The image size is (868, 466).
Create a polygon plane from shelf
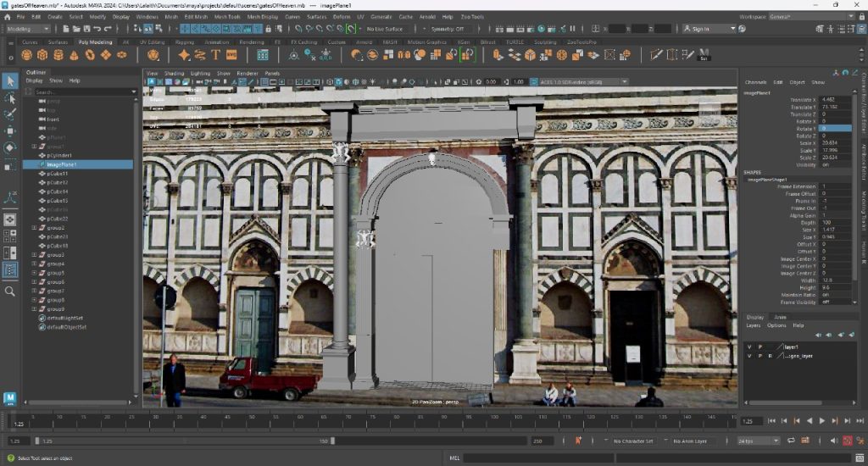105,55
